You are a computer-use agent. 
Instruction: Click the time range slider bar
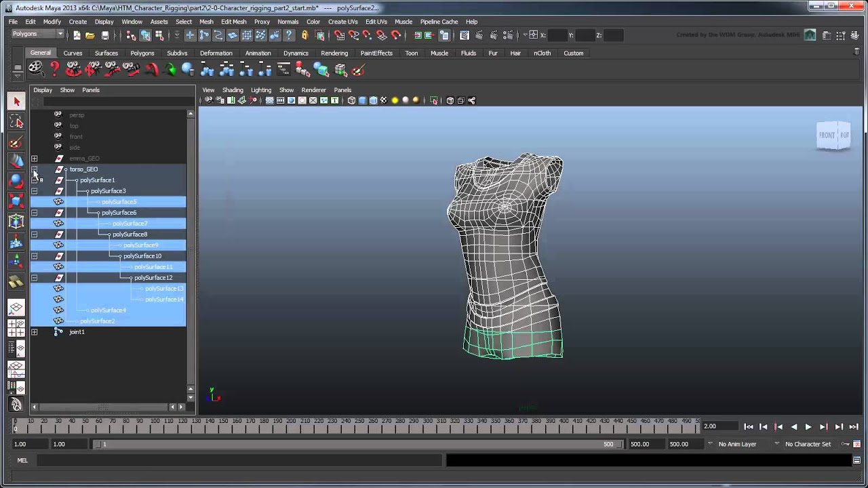(357, 445)
